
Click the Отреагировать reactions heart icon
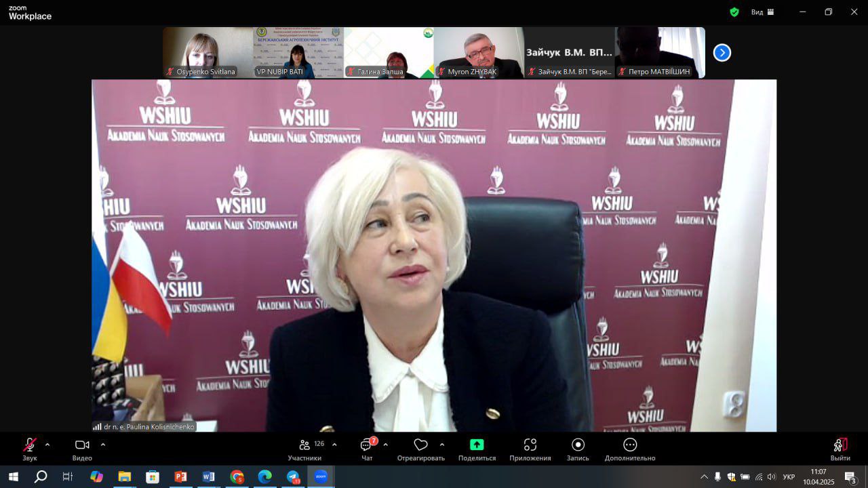point(420,445)
